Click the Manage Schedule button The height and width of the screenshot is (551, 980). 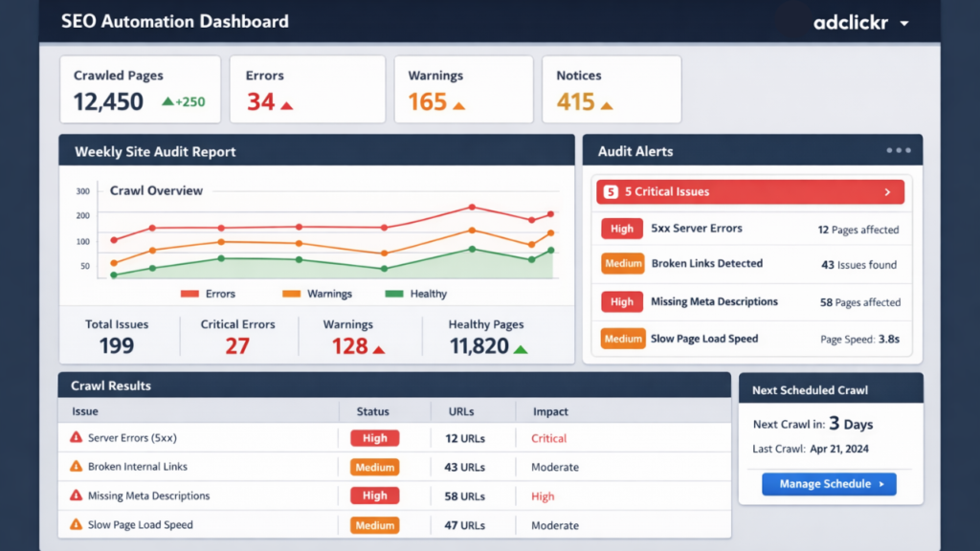tap(829, 484)
